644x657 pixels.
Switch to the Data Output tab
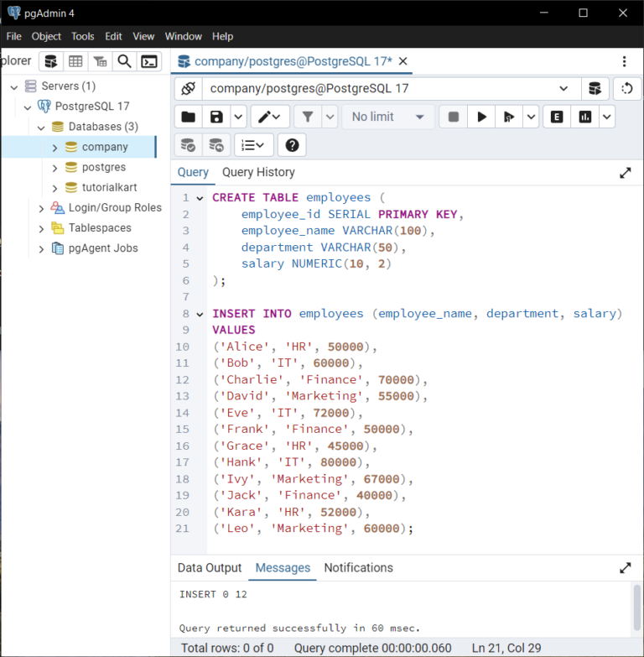[210, 568]
